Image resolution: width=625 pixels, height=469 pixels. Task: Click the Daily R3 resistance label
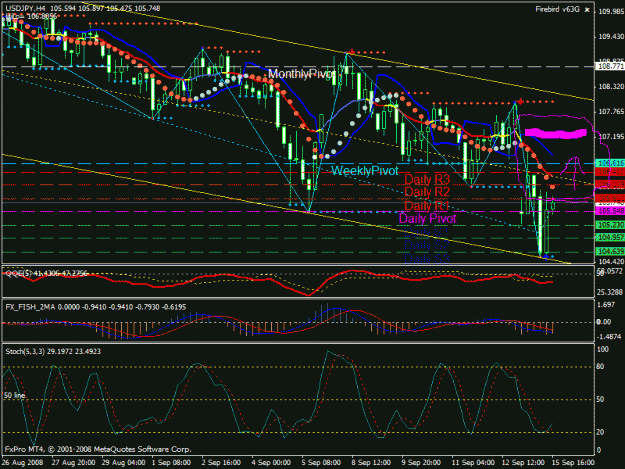coord(427,179)
